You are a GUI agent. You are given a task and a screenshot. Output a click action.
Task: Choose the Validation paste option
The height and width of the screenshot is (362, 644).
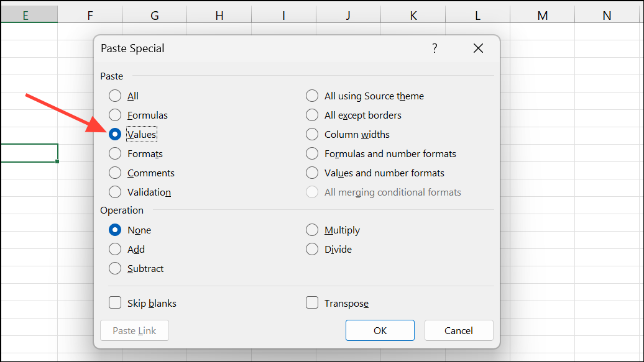tap(115, 192)
